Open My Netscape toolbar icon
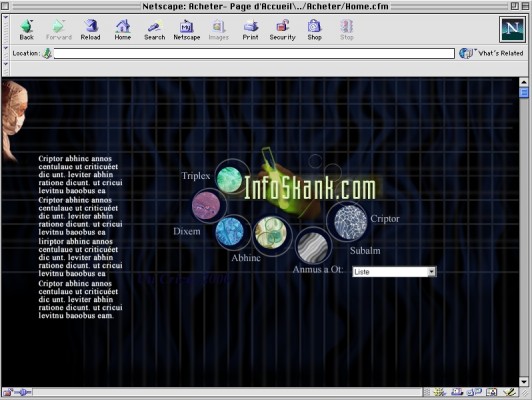 point(187,30)
